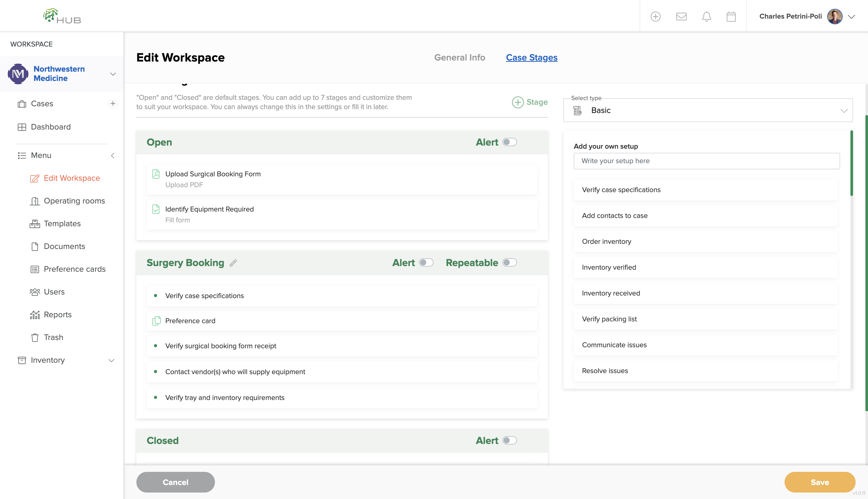Expand the Northwestern Medicine workspace chevron
868x499 pixels.
pos(113,74)
